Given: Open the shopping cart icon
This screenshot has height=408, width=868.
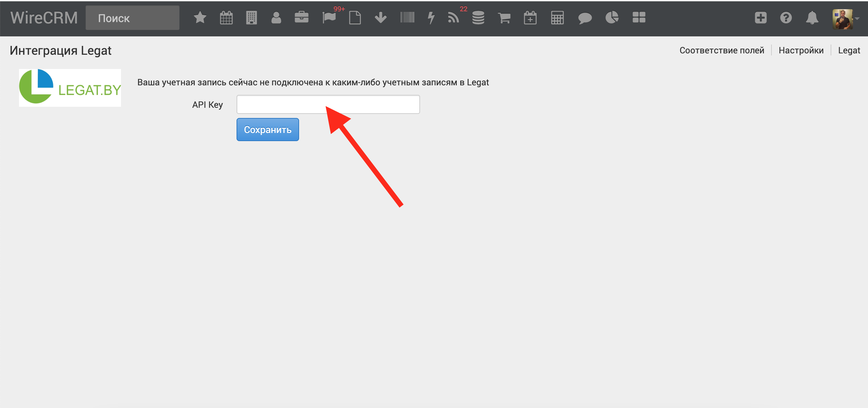Looking at the screenshot, I should tap(504, 18).
